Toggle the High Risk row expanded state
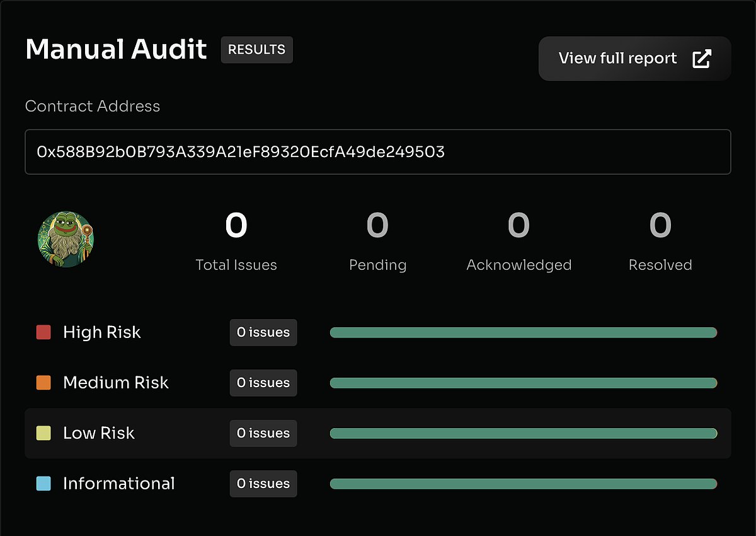The image size is (756, 536). tap(101, 332)
